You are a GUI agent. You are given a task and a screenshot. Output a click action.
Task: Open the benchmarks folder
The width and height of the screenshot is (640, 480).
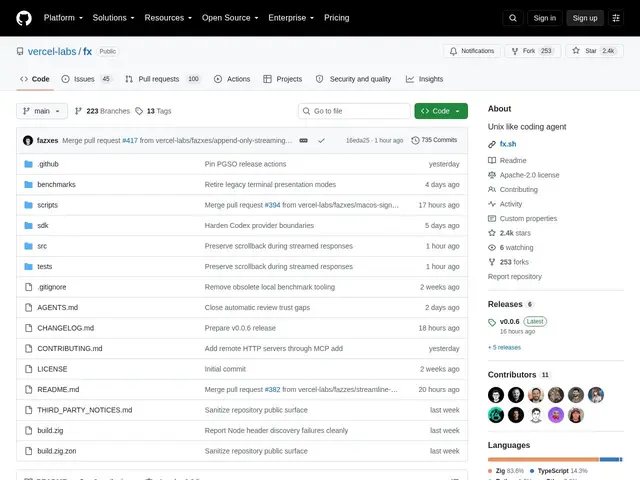pos(56,184)
